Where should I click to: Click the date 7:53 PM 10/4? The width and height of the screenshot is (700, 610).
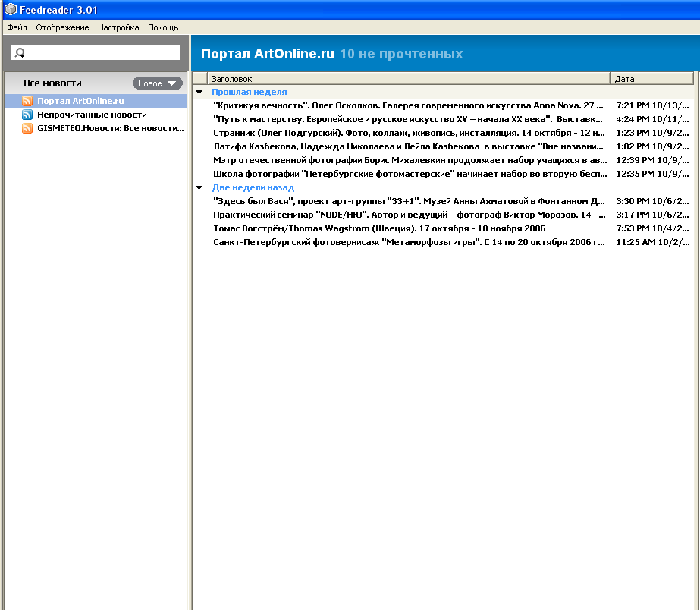pos(653,228)
